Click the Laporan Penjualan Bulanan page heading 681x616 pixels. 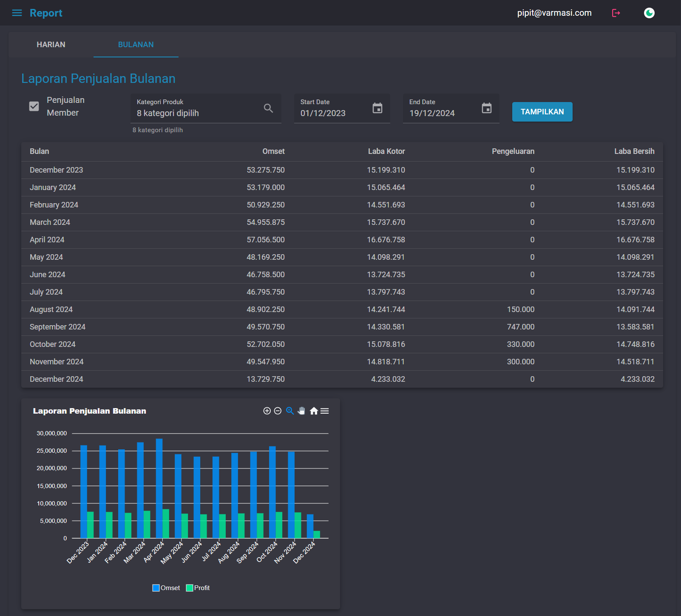(x=98, y=79)
